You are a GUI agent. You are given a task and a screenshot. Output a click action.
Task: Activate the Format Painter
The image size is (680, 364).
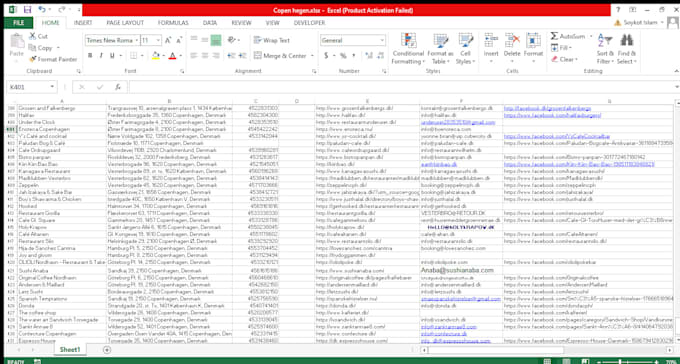point(53,59)
